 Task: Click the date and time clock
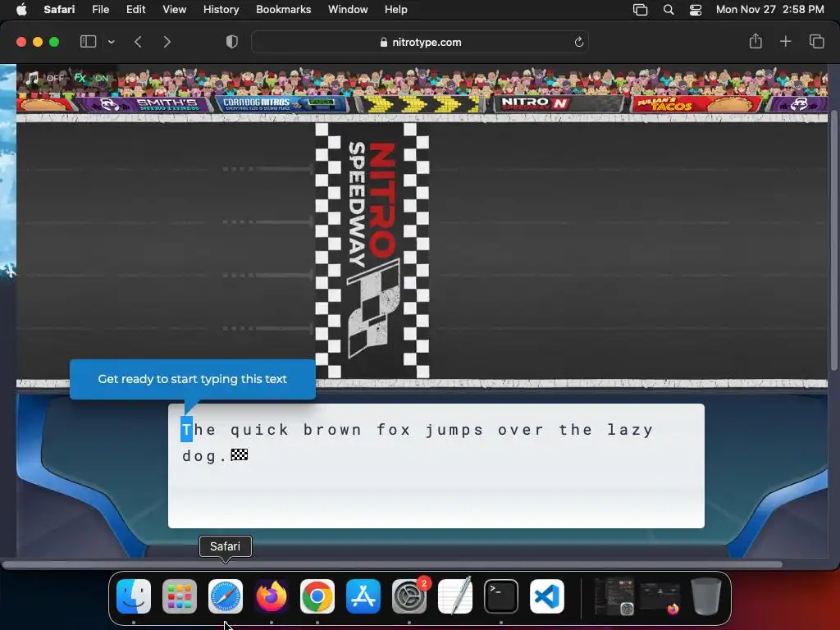point(769,9)
